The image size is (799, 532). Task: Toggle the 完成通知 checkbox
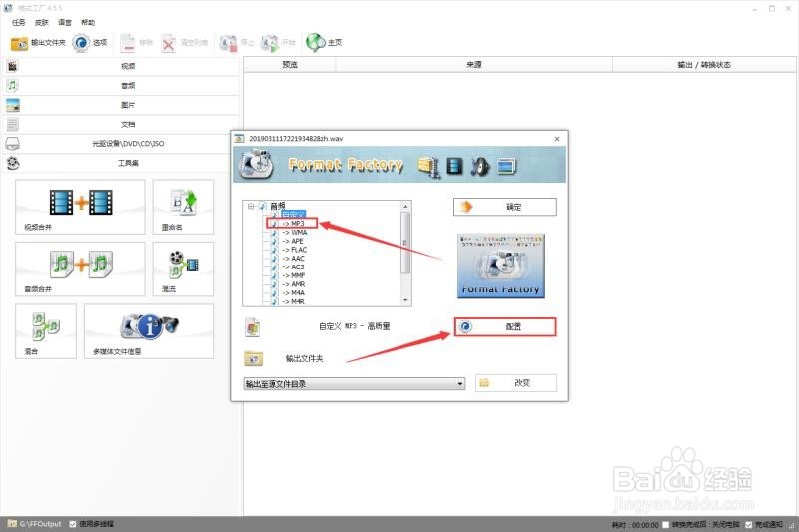pos(748,524)
